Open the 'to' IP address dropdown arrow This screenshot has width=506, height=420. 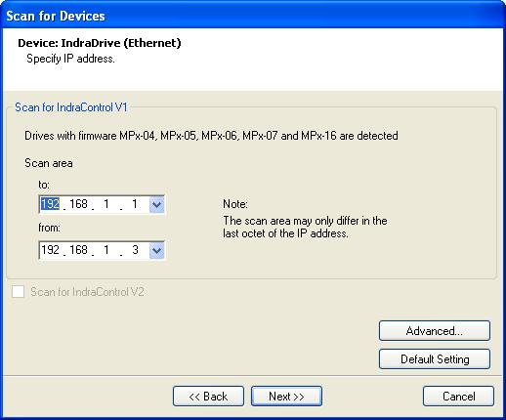pos(156,204)
